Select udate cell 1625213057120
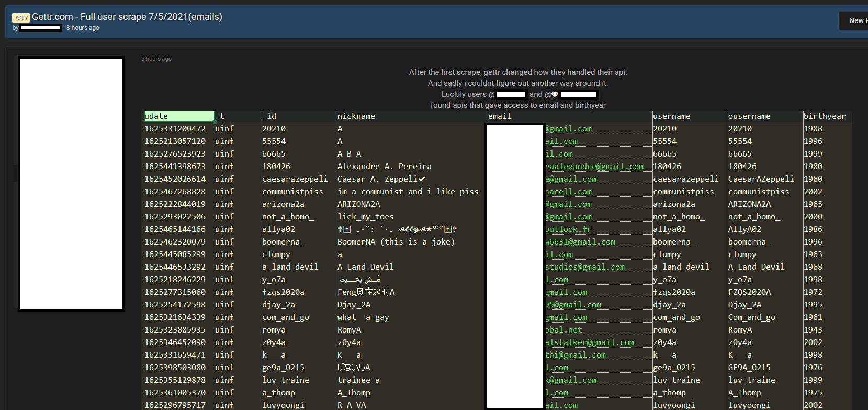Screen dimensions: 868x410 [x=175, y=141]
